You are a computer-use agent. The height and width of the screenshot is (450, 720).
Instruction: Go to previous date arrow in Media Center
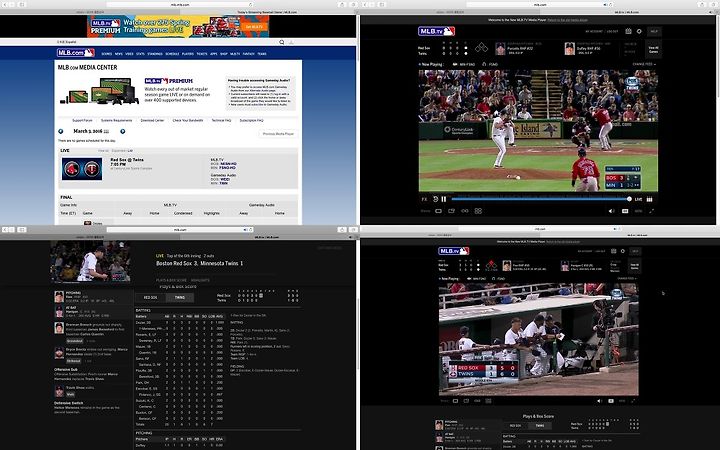coord(61,131)
